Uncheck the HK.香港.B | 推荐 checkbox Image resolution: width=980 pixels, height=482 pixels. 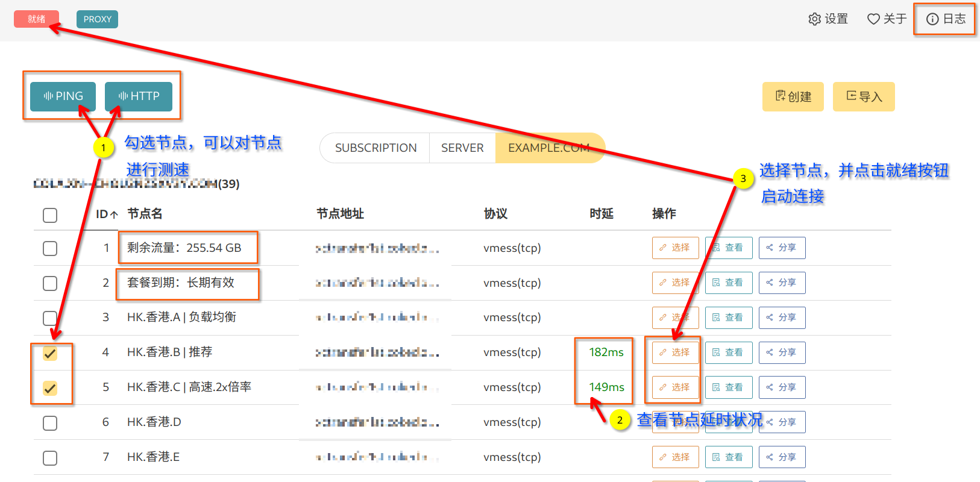[50, 353]
